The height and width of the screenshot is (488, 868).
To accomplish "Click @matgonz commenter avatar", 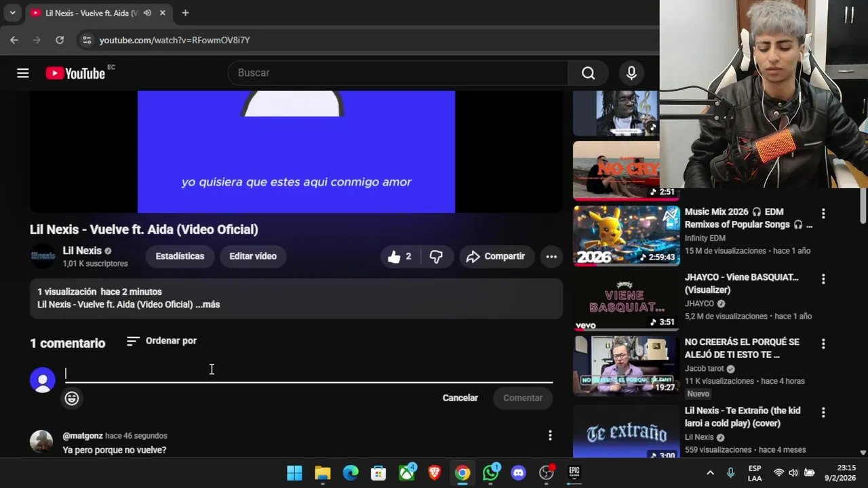I will [x=41, y=441].
